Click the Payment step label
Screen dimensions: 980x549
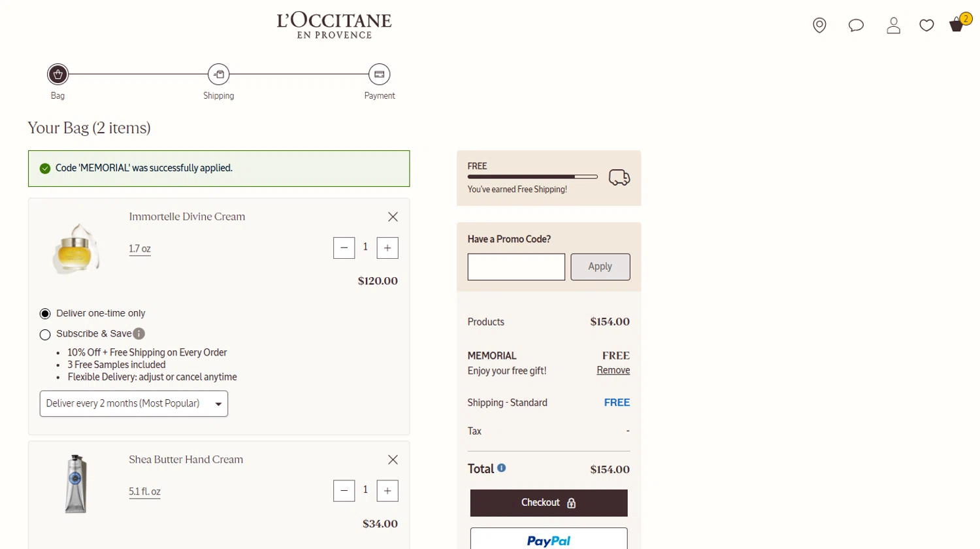click(380, 96)
